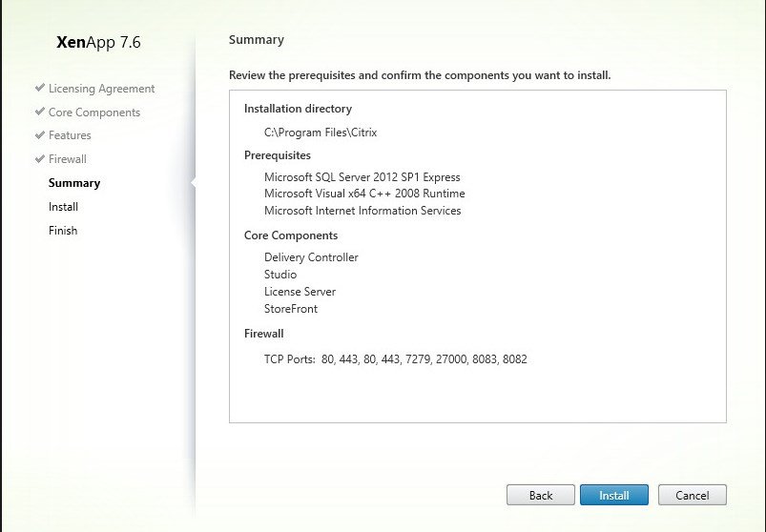
Task: Click the StoreFront component entry
Action: [x=291, y=309]
